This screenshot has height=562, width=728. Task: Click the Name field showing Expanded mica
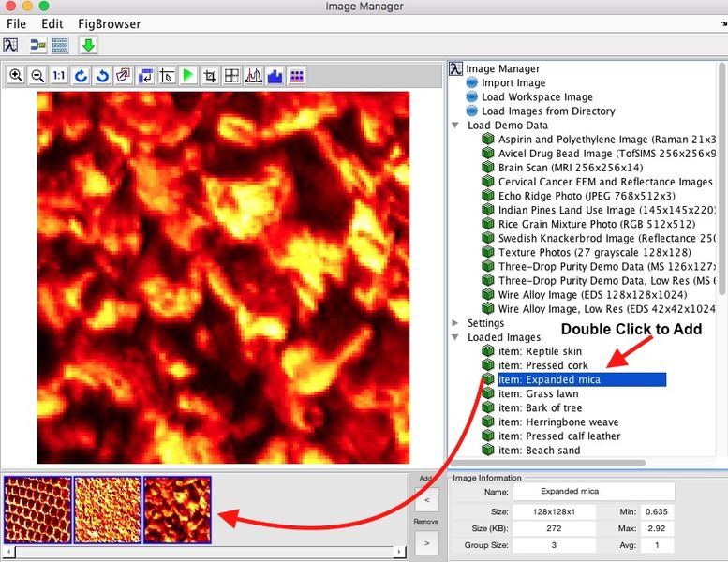tap(592, 491)
